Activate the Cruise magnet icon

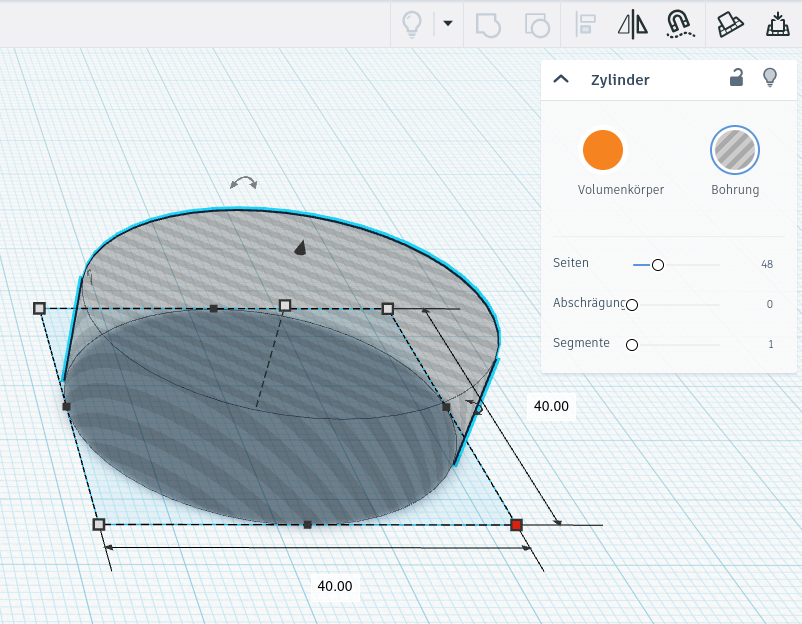(680, 24)
